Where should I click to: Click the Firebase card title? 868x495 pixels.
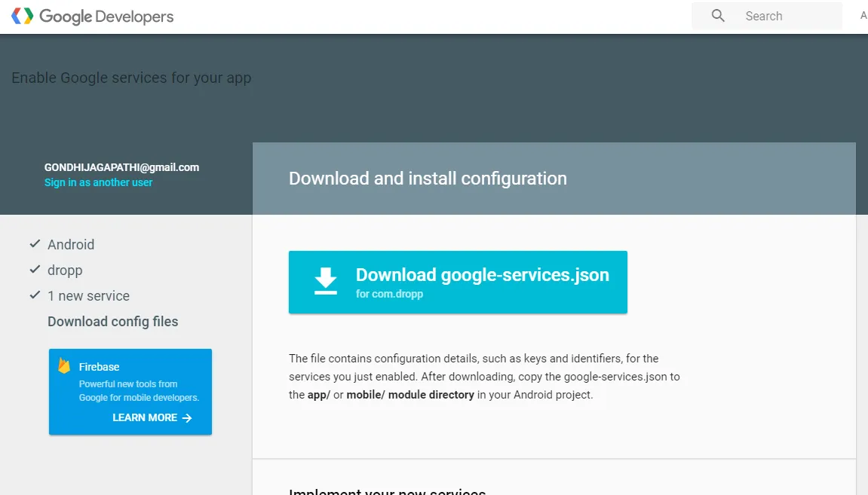point(100,367)
